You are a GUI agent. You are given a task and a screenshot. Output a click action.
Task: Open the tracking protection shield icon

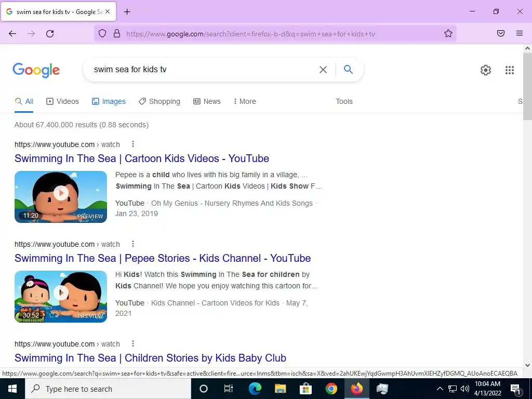pos(102,33)
